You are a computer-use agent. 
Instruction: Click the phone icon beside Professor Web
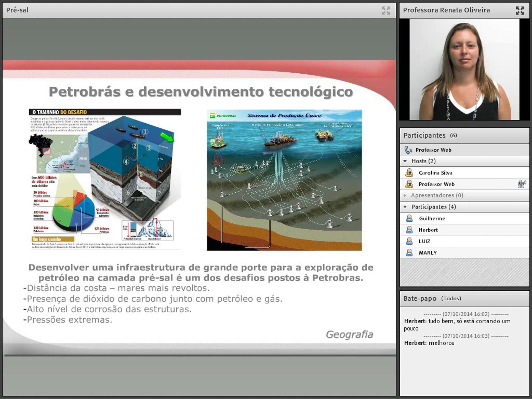click(408, 150)
